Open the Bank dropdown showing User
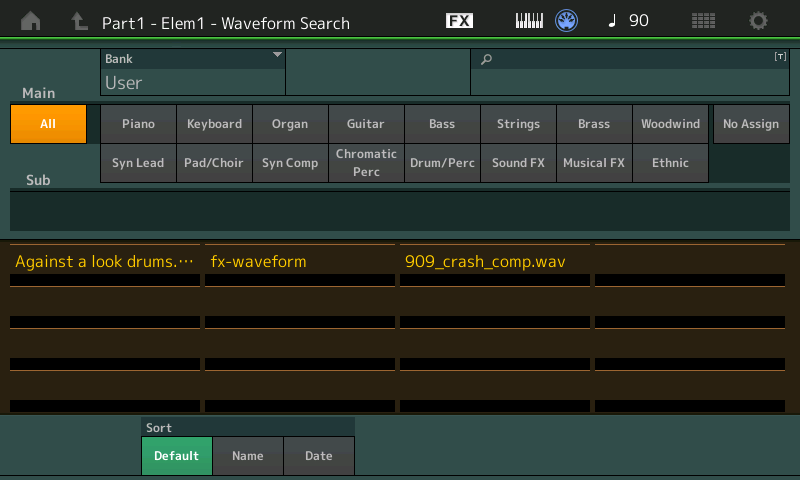Image resolution: width=800 pixels, height=480 pixels. pyautogui.click(x=193, y=73)
